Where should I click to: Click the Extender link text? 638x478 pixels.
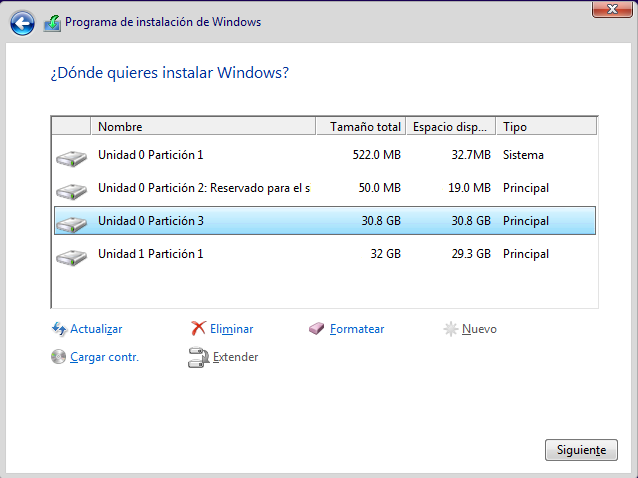point(236,357)
